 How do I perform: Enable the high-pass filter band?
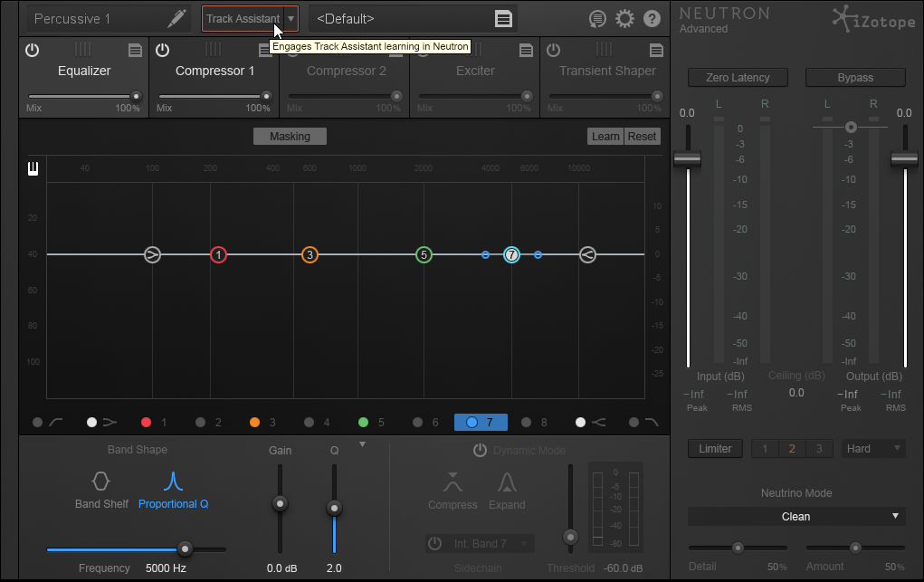point(38,422)
